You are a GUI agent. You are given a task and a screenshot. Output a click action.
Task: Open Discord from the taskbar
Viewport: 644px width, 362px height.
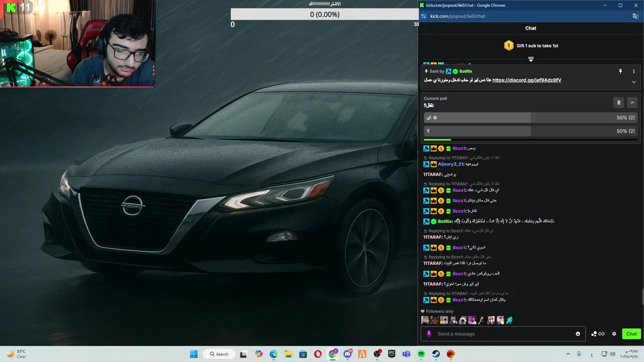347,354
